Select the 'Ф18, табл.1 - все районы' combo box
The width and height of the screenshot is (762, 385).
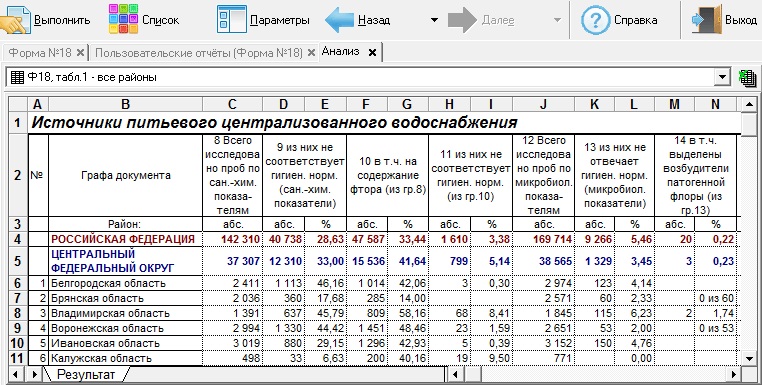[x=368, y=77]
